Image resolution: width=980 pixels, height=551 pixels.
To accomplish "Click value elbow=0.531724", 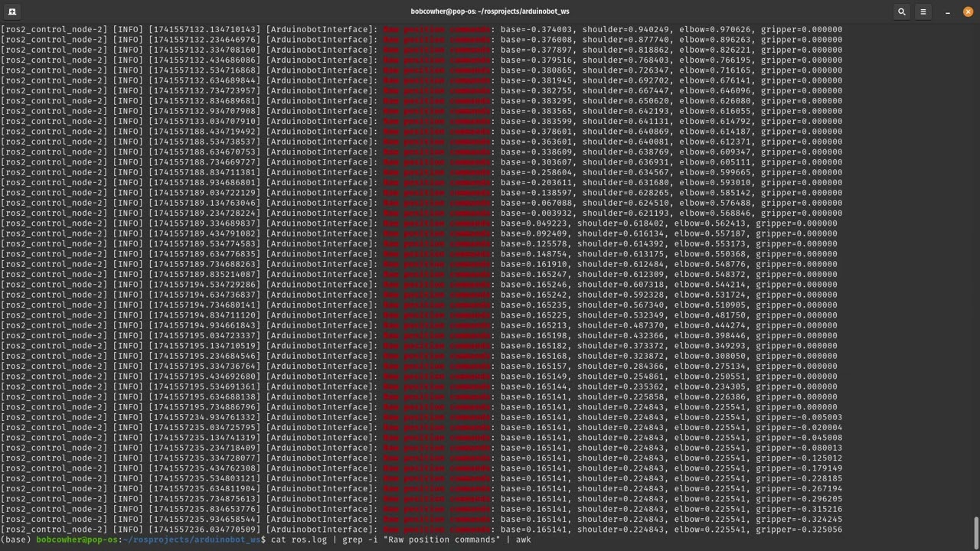I will pos(710,295).
